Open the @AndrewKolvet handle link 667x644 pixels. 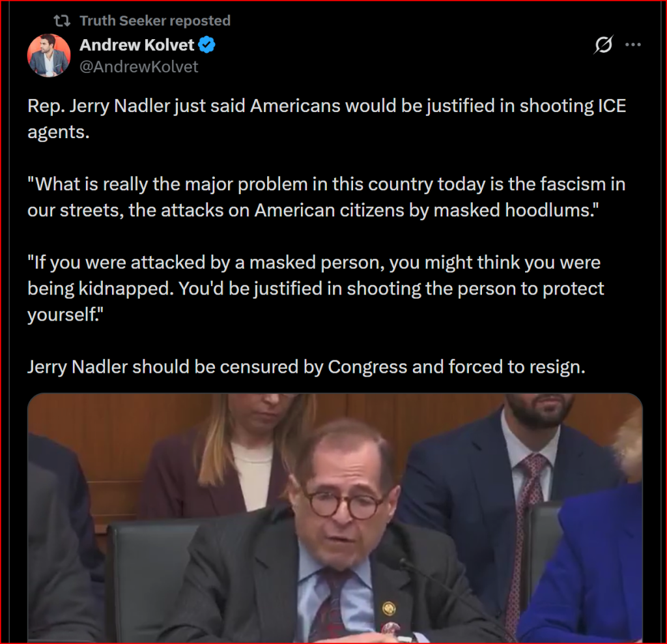139,66
